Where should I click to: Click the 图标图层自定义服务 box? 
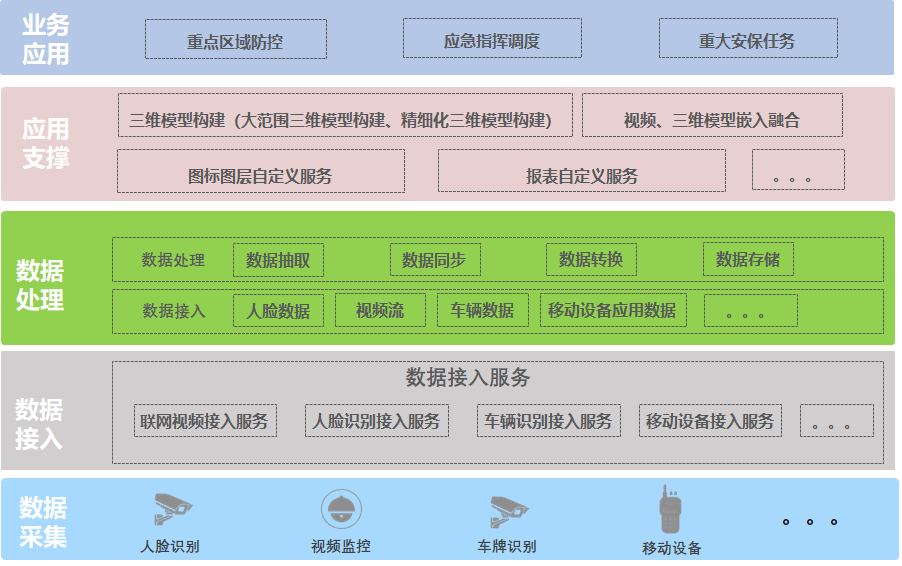261,173
